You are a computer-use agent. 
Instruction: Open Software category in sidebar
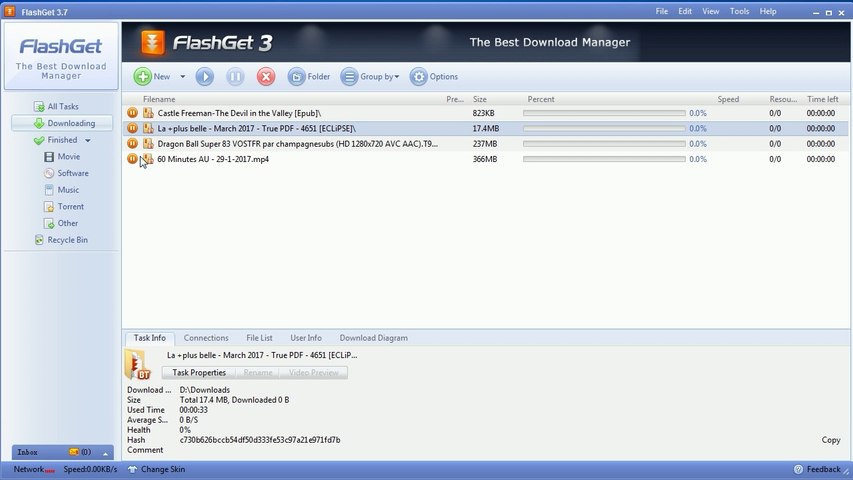coord(66,173)
